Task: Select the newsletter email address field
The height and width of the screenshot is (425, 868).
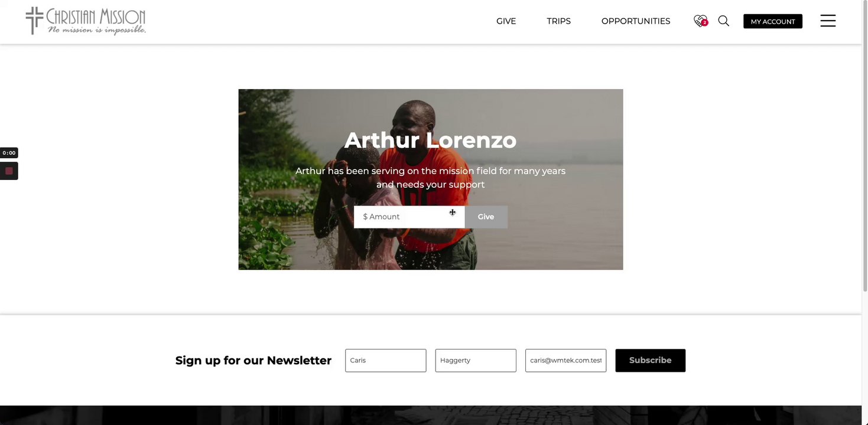Action: point(565,360)
